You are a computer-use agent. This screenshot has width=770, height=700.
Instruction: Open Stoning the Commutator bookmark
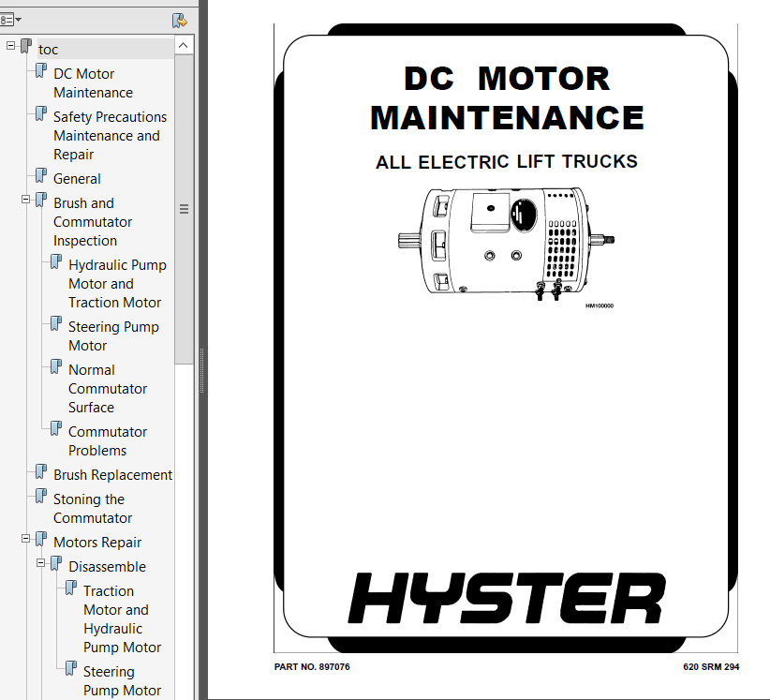[93, 509]
